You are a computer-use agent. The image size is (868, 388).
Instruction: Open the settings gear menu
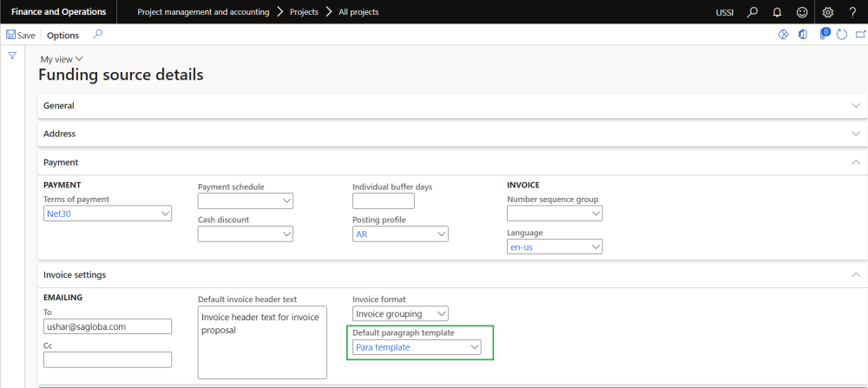(828, 12)
